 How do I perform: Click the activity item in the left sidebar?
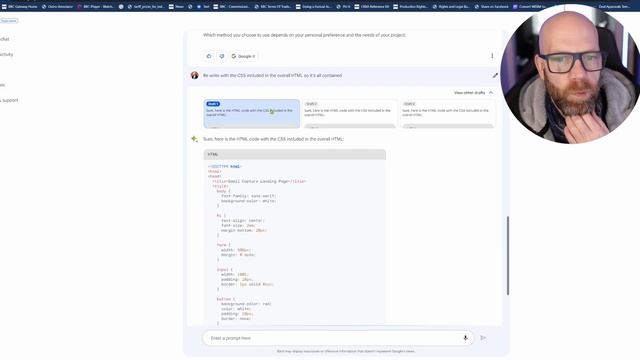pos(7,54)
